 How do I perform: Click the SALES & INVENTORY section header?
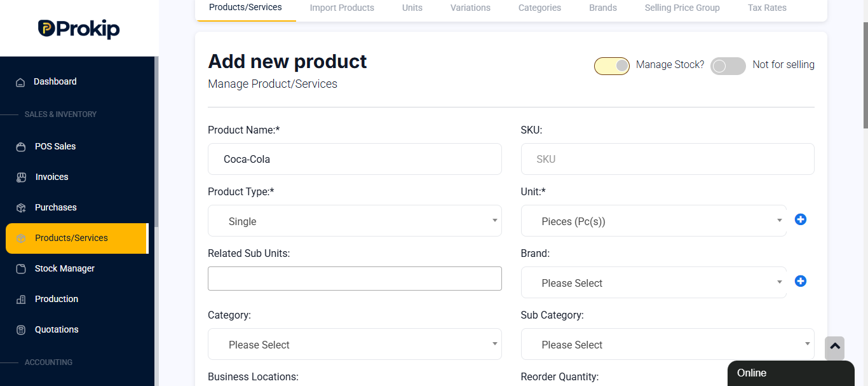60,114
